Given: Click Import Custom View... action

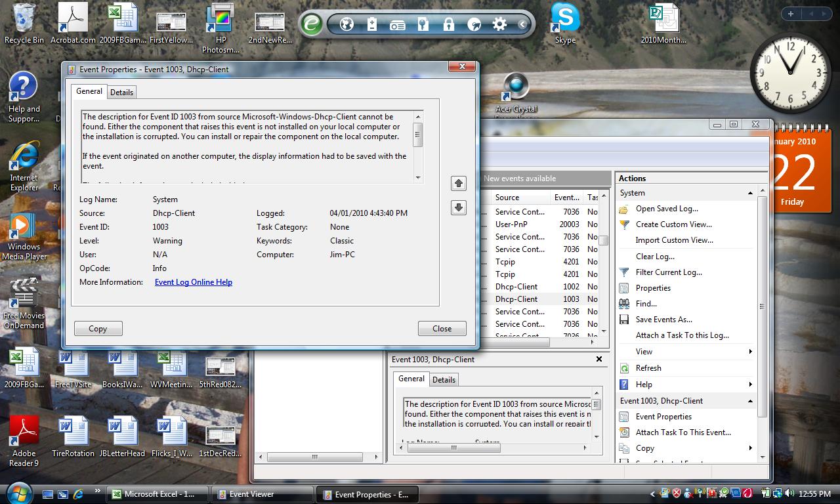Looking at the screenshot, I should (674, 240).
